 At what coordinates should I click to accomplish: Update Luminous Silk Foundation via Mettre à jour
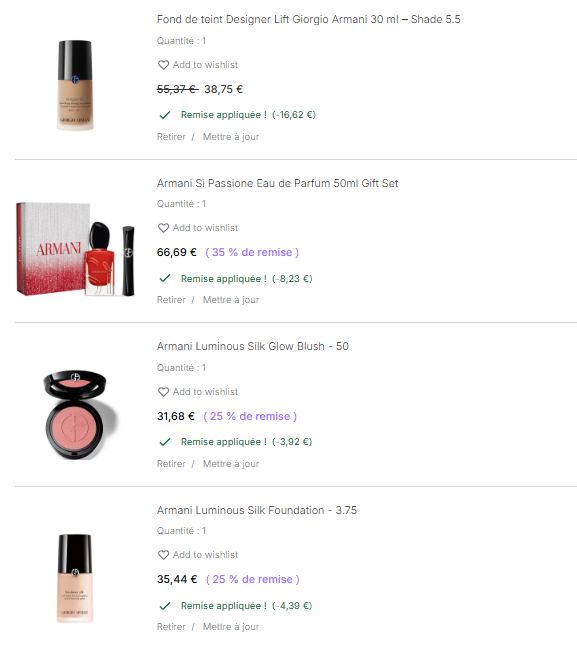coord(231,627)
